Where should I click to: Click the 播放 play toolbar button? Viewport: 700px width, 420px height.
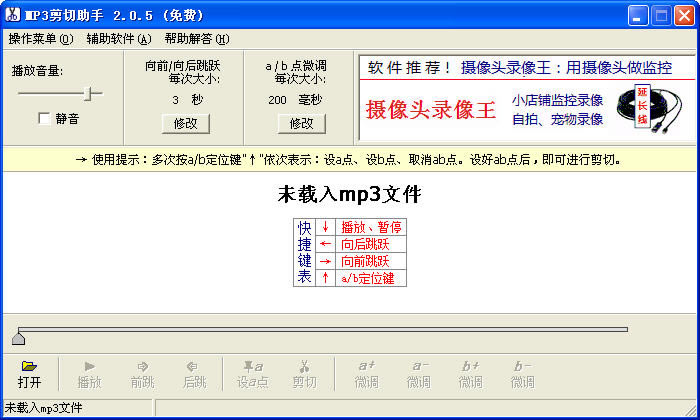click(x=89, y=374)
